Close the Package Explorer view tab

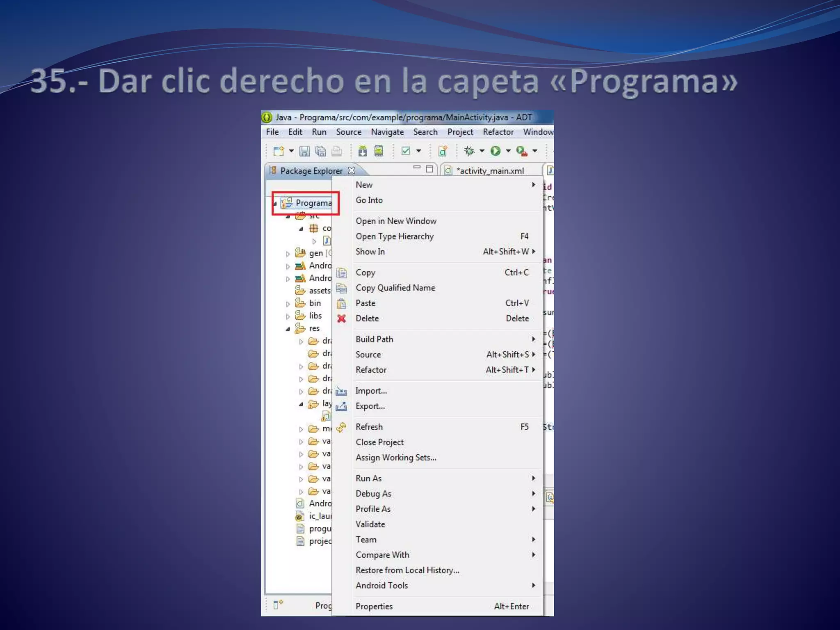click(x=352, y=170)
